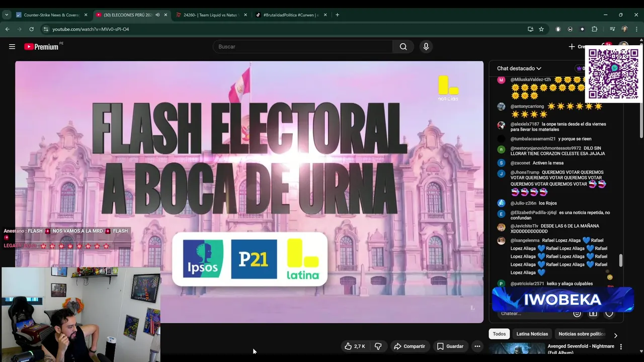The image size is (644, 362).
Task: Open the chat emoji picker
Action: pos(577,314)
